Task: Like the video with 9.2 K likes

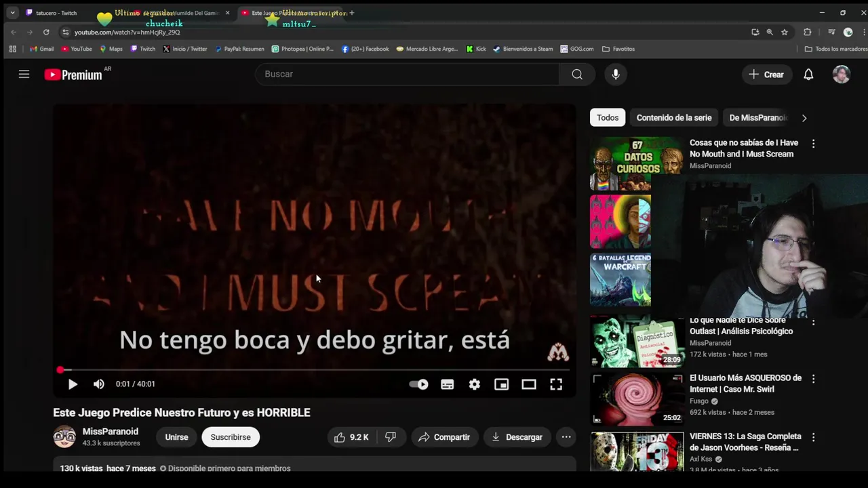Action: tap(351, 437)
